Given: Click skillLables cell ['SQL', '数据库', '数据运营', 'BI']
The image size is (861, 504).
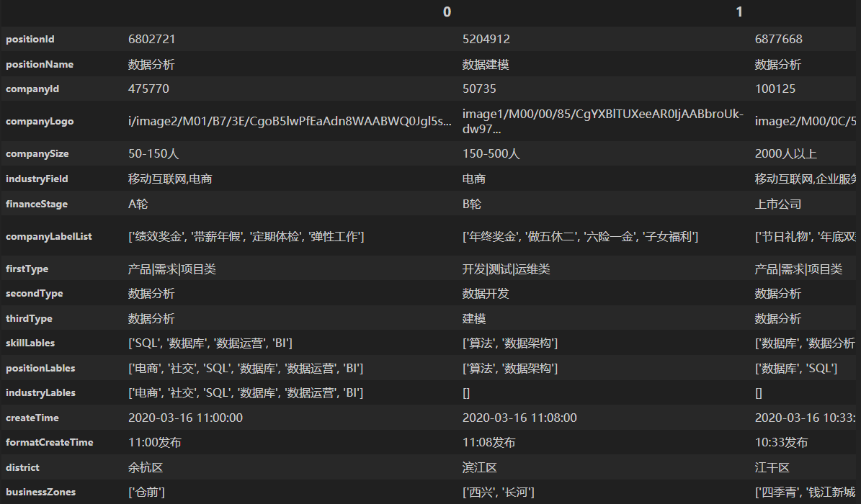Looking at the screenshot, I should [210, 343].
